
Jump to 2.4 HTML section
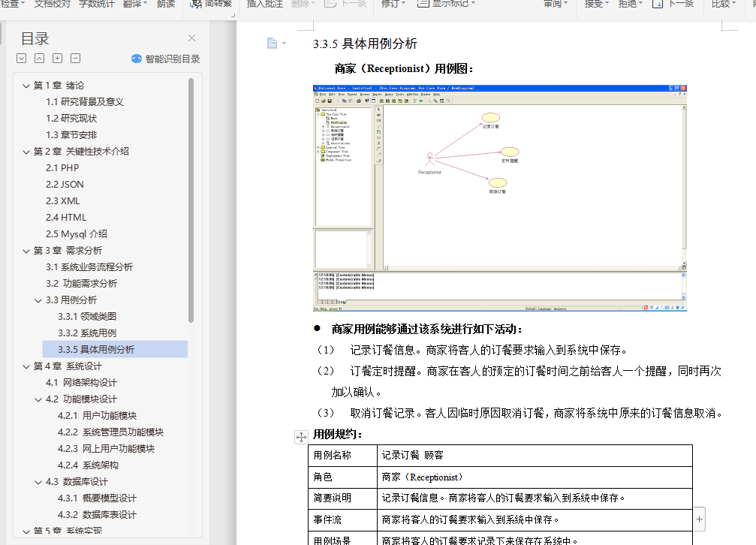66,218
